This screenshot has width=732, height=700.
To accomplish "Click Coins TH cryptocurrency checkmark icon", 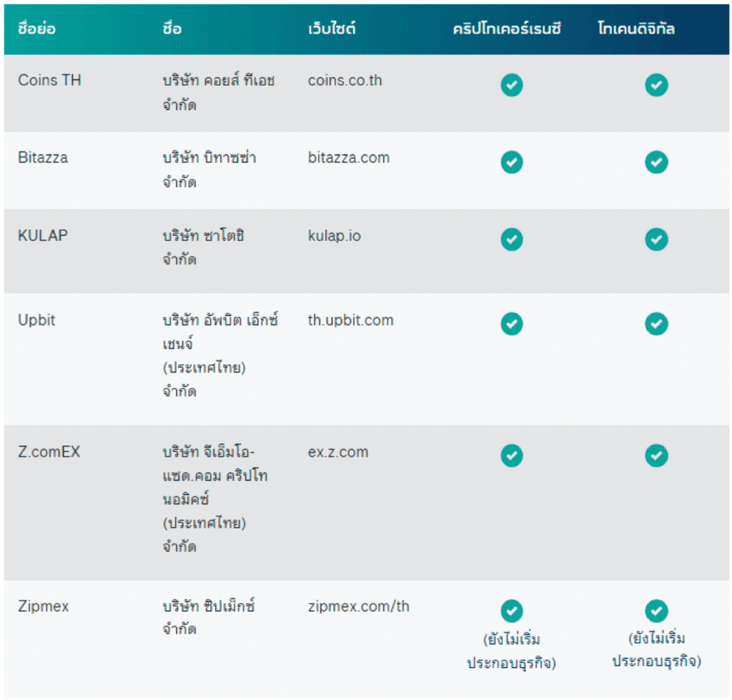I will click(512, 85).
